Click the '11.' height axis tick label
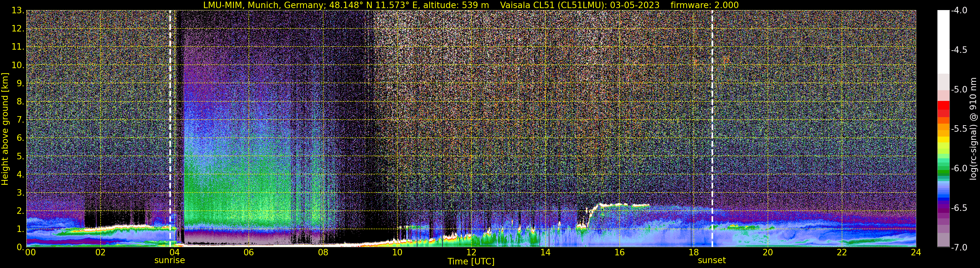This screenshot has height=268, width=980. [x=18, y=47]
